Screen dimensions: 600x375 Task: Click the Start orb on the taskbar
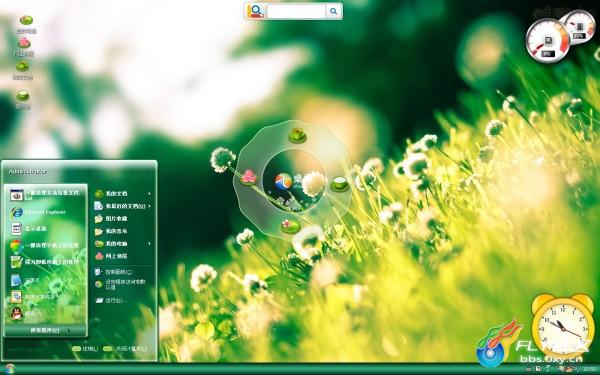10,369
